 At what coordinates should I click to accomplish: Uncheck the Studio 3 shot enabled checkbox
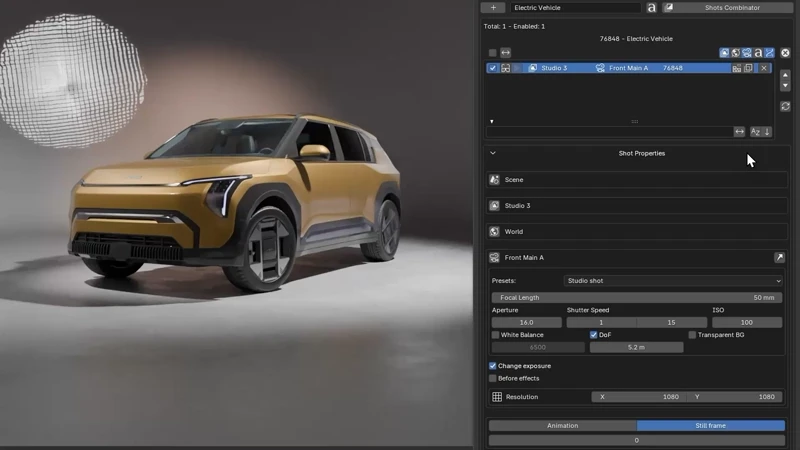pyautogui.click(x=492, y=68)
